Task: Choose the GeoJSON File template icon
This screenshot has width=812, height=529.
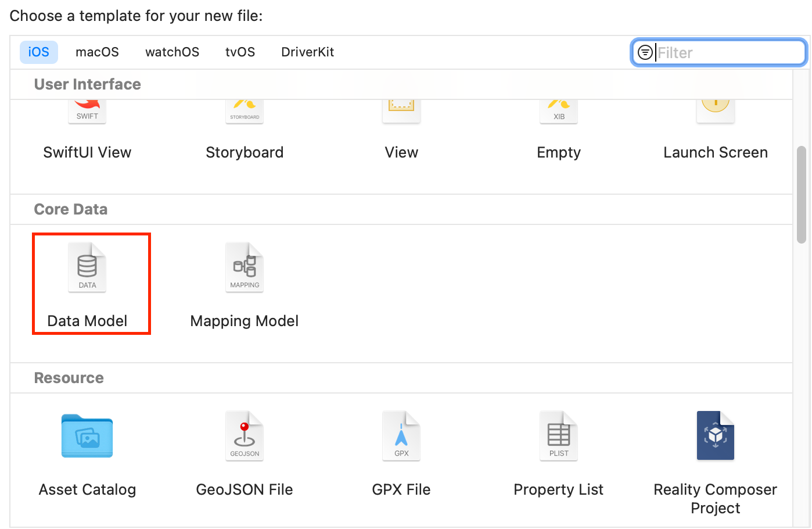Action: (x=245, y=435)
